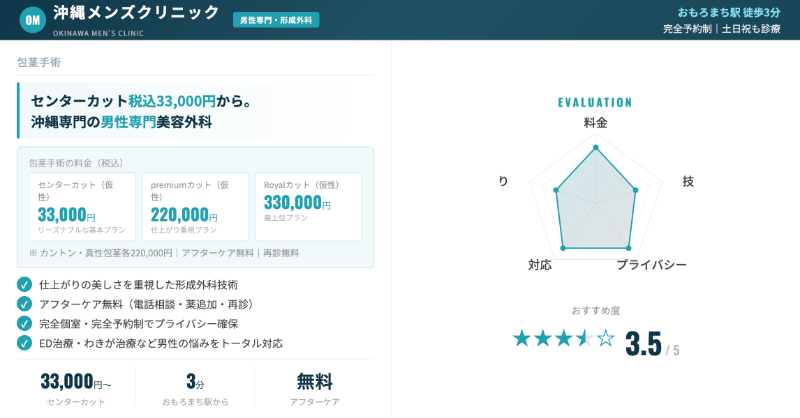Click the first filled rating star
This screenshot has width=800, height=418.
pos(521,338)
